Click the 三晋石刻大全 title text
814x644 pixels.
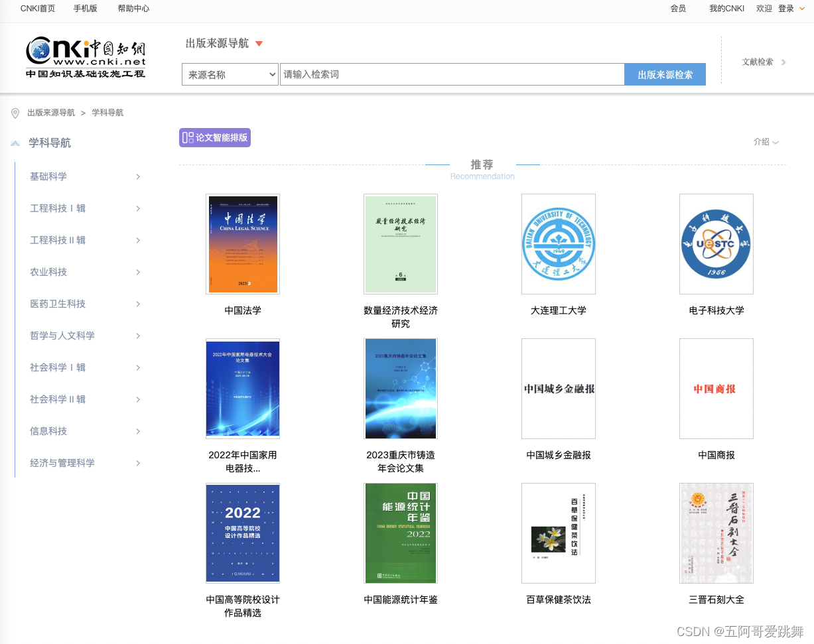[x=716, y=600]
